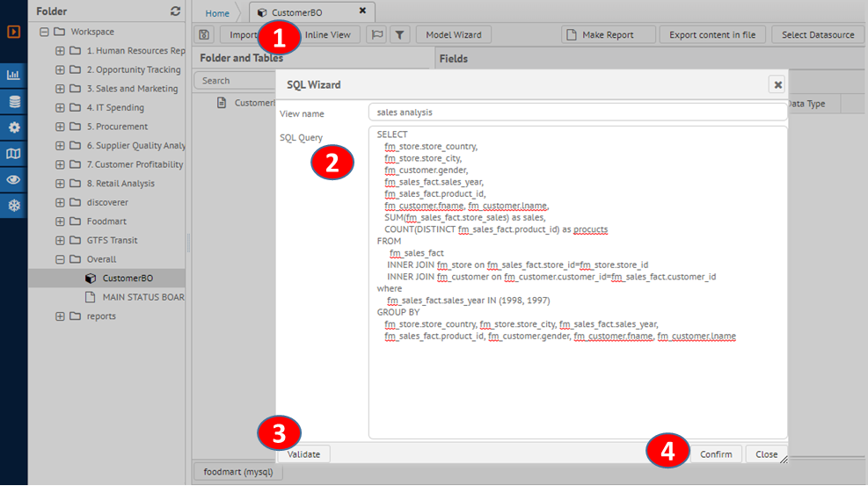Open the map icon in left sidebar
Viewport: 868px width, 486px height.
coord(14,154)
